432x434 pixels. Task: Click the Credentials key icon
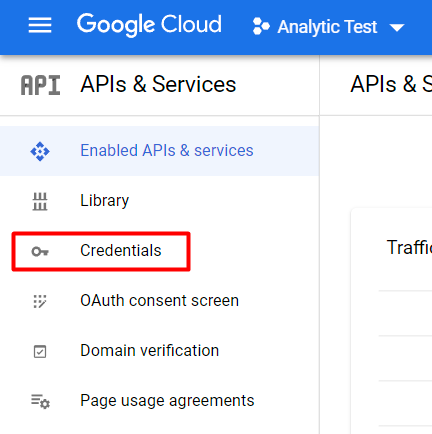coord(40,251)
